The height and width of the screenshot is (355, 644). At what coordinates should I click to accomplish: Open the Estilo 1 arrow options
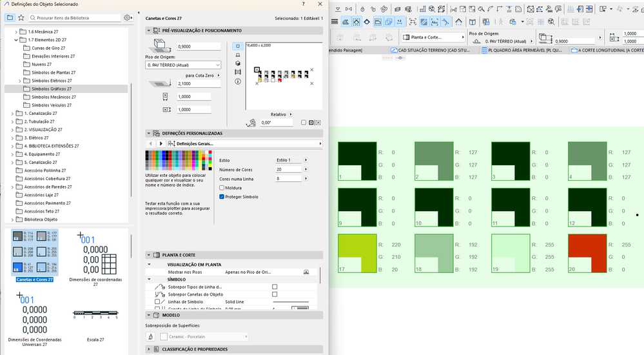(x=306, y=160)
